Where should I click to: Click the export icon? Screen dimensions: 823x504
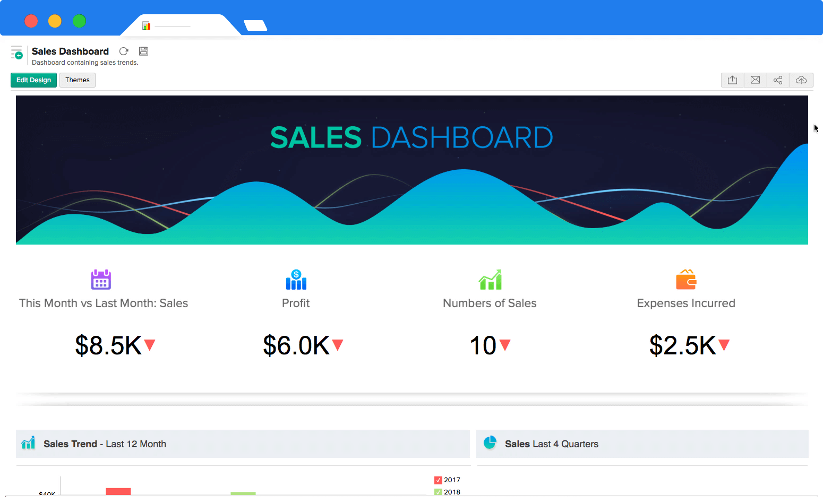[732, 80]
